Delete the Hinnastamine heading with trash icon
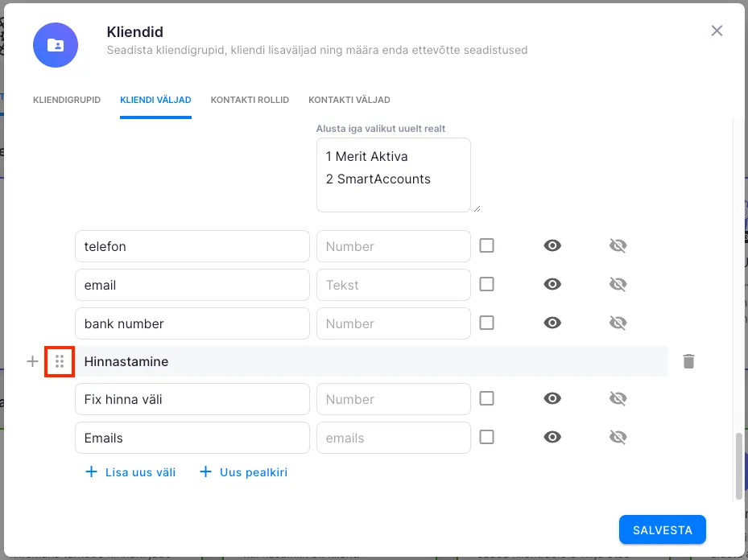Screen dimensions: 748x560 (x=688, y=362)
